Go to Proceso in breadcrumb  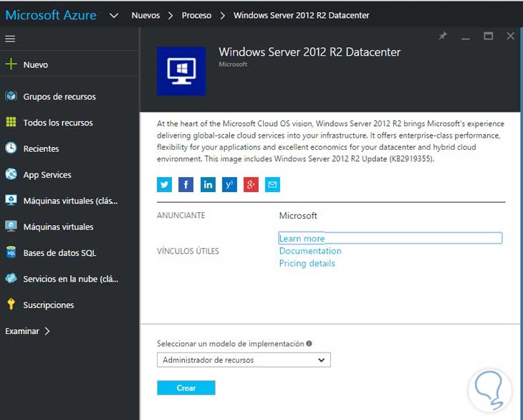click(196, 15)
